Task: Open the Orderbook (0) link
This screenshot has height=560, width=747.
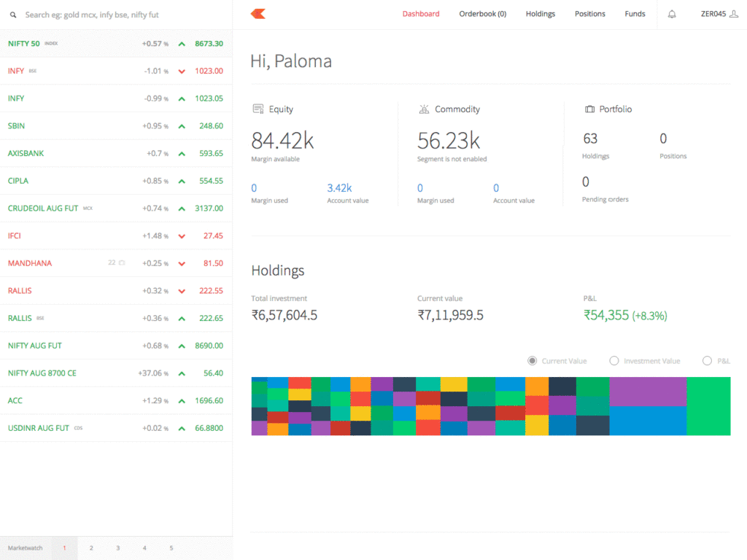Action: 482,14
